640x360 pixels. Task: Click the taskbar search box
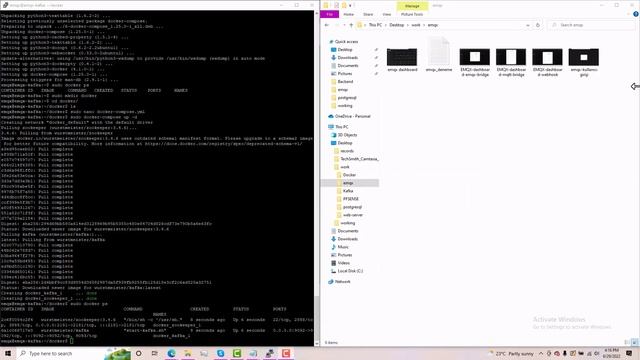[73, 353]
